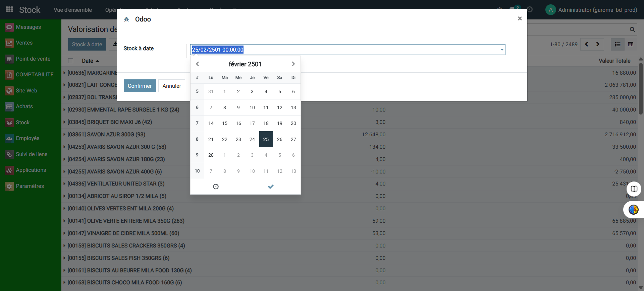Open Vue d'ensemble menu
Screen dimensions: 644x291
[x=72, y=10]
